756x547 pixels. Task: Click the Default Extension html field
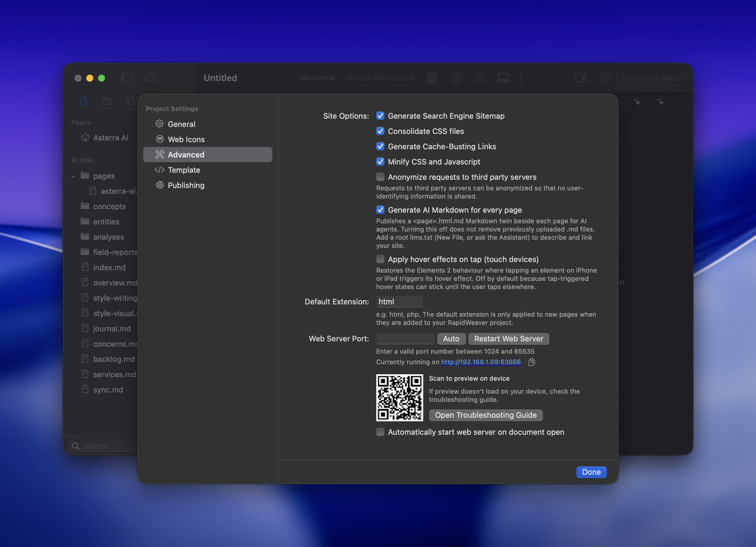click(x=399, y=302)
